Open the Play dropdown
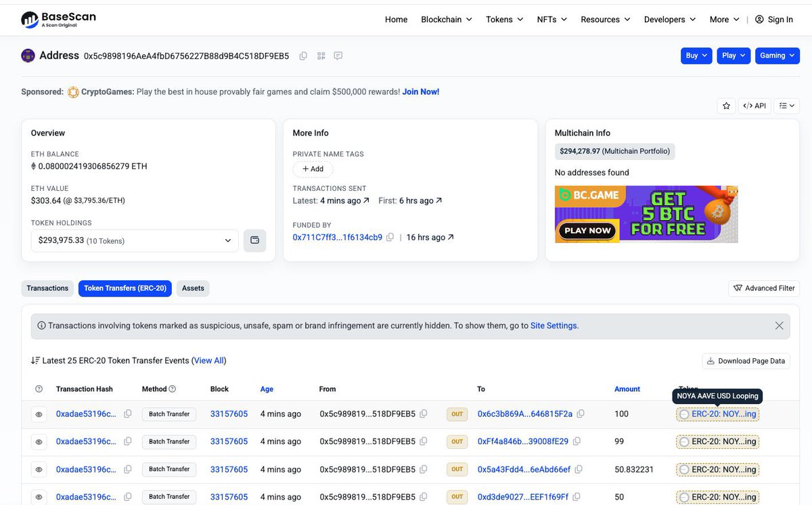Screen dimensions: 812x505 (734, 56)
